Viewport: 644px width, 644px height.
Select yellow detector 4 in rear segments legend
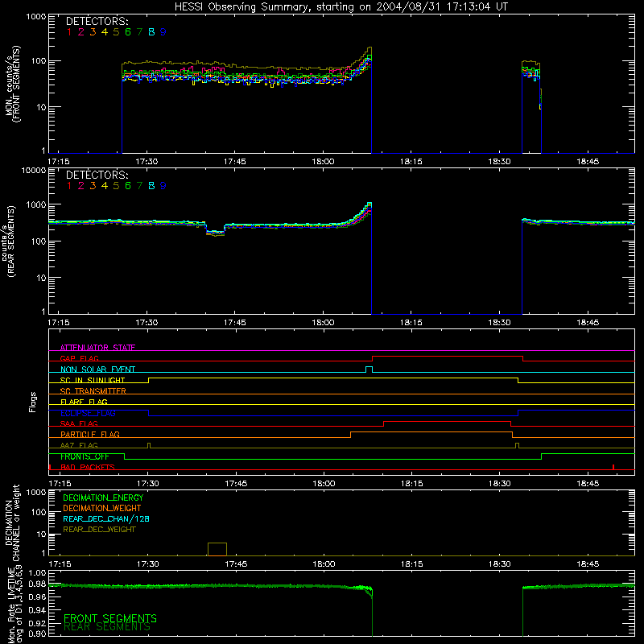(105, 186)
